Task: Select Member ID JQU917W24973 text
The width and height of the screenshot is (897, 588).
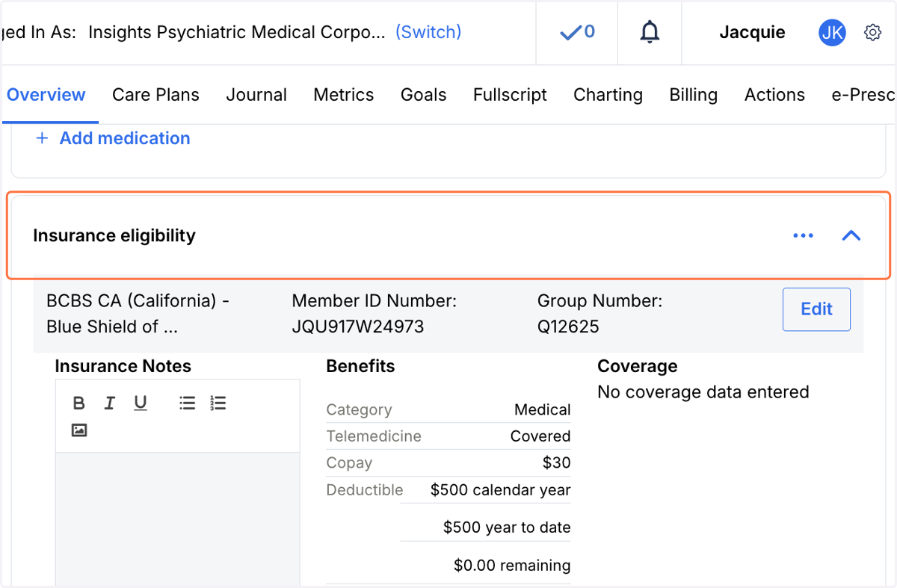Action: pyautogui.click(x=357, y=327)
